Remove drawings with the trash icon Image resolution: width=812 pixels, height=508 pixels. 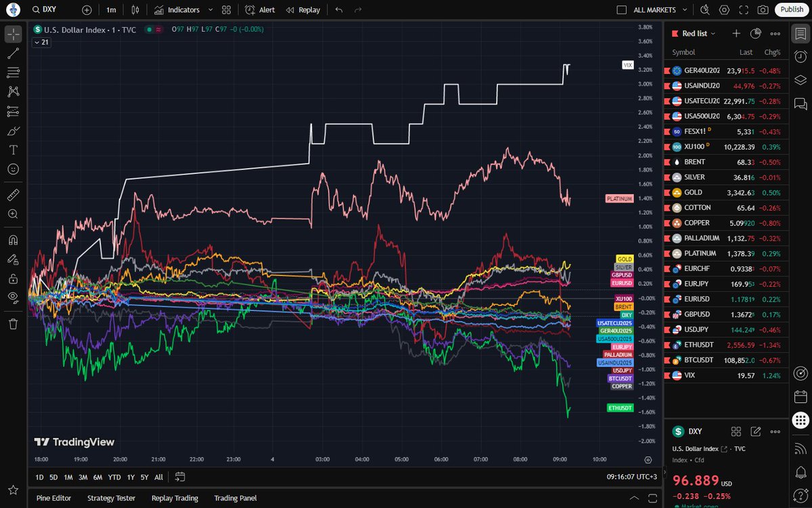[x=14, y=324]
